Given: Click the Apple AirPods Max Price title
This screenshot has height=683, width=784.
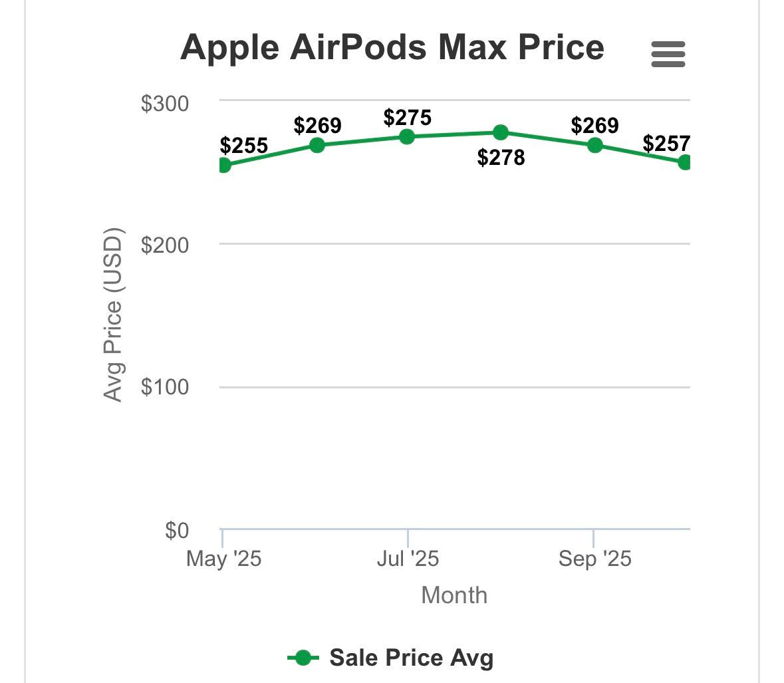Looking at the screenshot, I should pos(394,48).
